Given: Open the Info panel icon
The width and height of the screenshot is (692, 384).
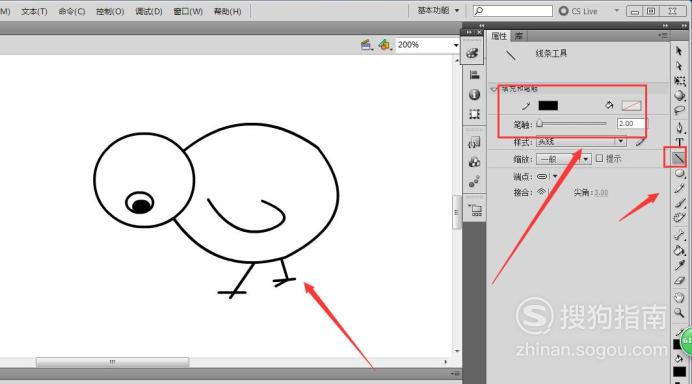Looking at the screenshot, I should coord(474,94).
